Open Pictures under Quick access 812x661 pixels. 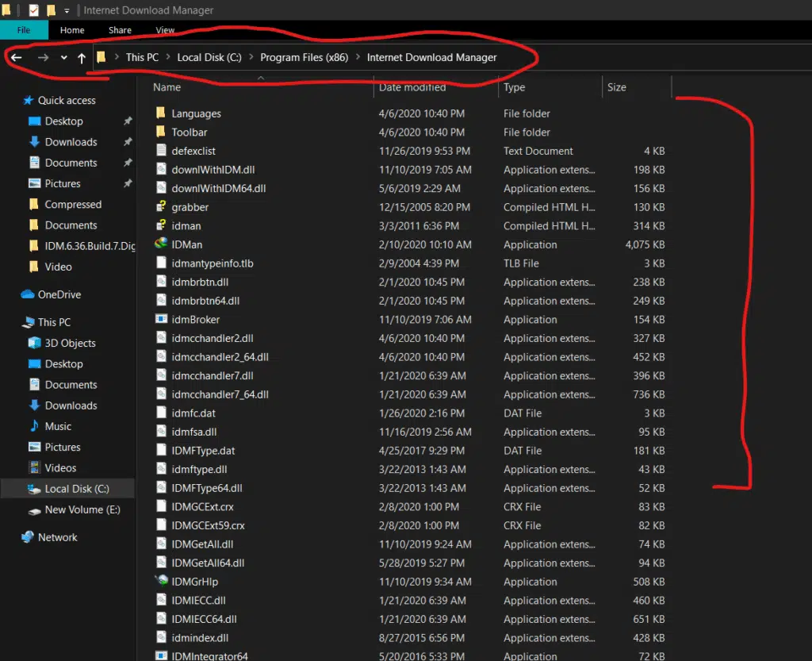point(62,183)
